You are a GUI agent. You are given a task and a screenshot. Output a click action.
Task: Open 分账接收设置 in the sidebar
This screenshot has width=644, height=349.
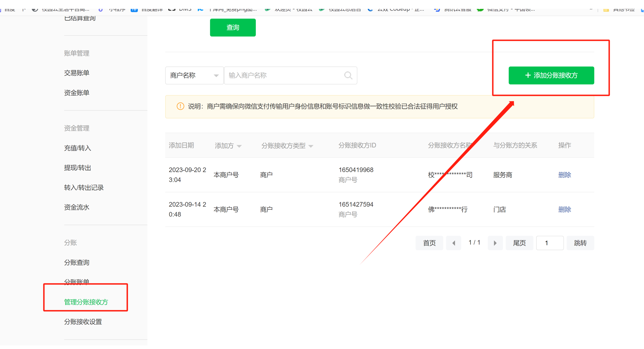(83, 322)
